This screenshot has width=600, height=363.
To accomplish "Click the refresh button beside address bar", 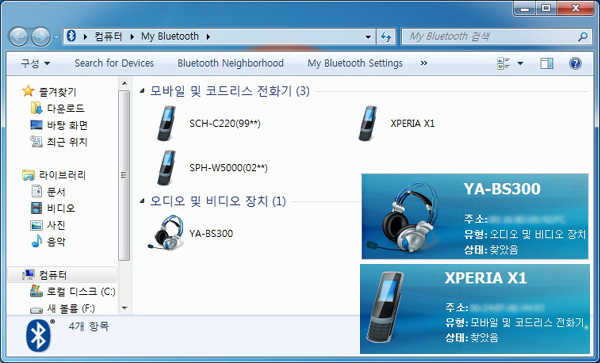I will [x=386, y=37].
